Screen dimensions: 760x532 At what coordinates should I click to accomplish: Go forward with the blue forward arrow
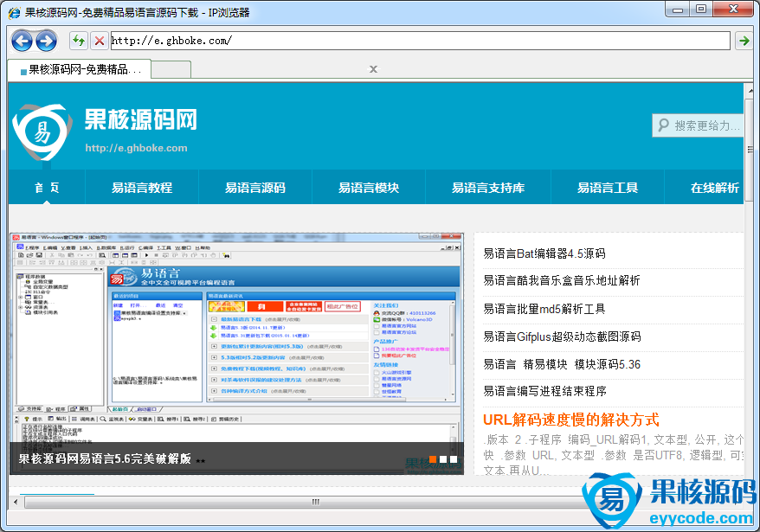click(x=46, y=42)
